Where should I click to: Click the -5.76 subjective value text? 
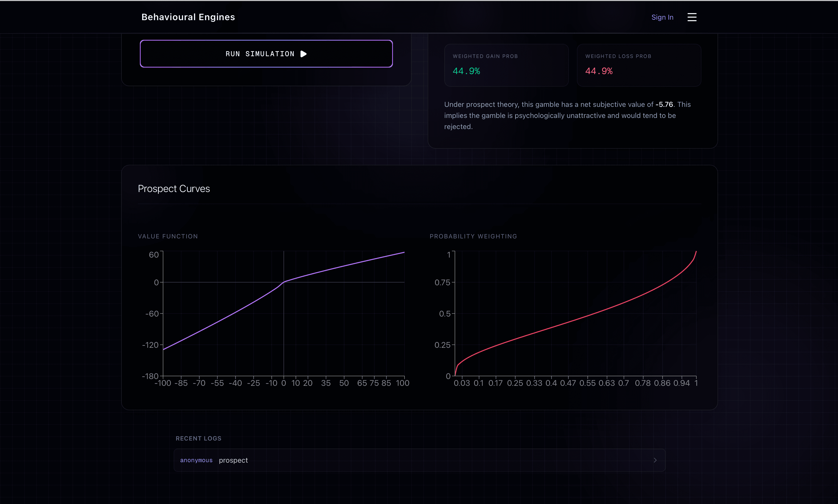(664, 105)
